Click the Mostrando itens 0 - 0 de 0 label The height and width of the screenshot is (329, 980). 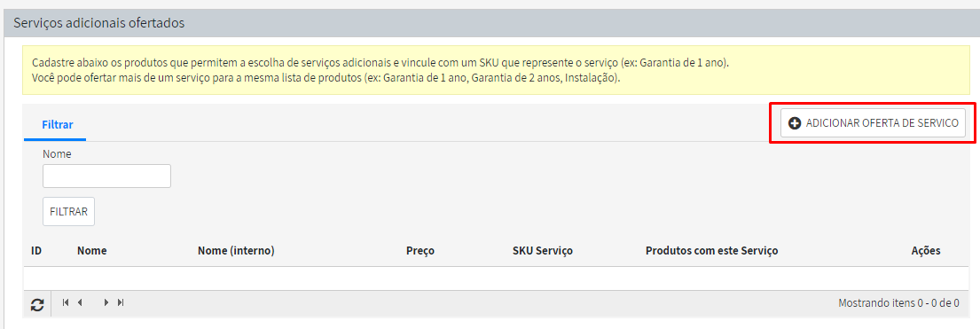898,303
